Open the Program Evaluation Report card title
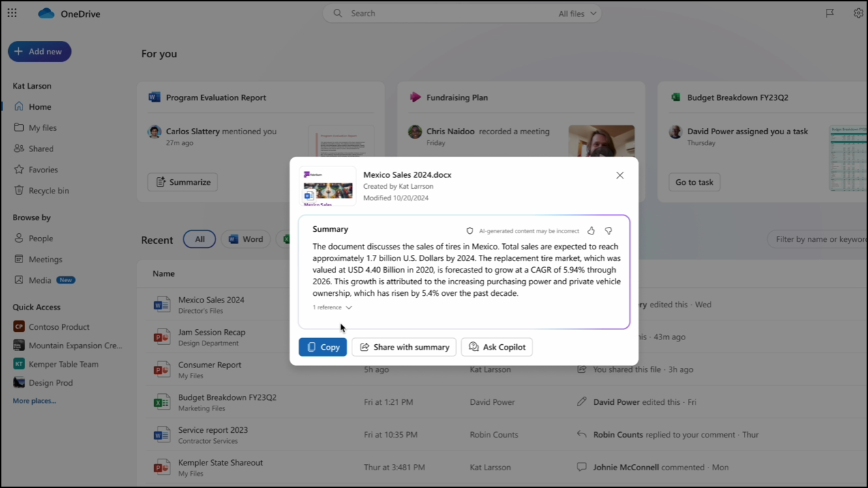 [216, 97]
